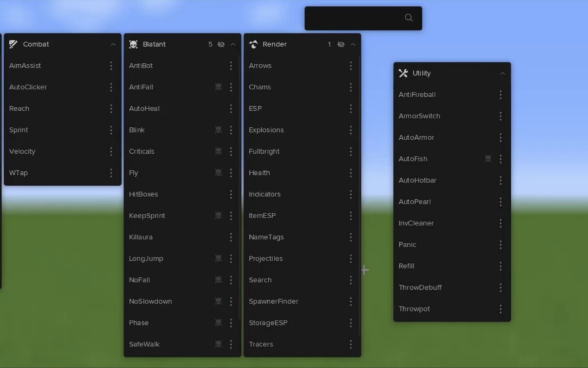588x368 pixels.
Task: Toggle Blatant panel hidden-eye visibility icon
Action: pyautogui.click(x=221, y=44)
